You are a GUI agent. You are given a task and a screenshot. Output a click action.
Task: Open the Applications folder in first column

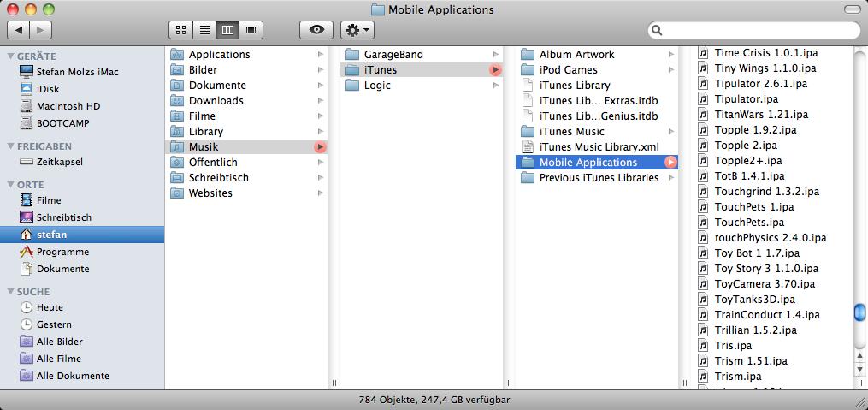click(x=247, y=54)
